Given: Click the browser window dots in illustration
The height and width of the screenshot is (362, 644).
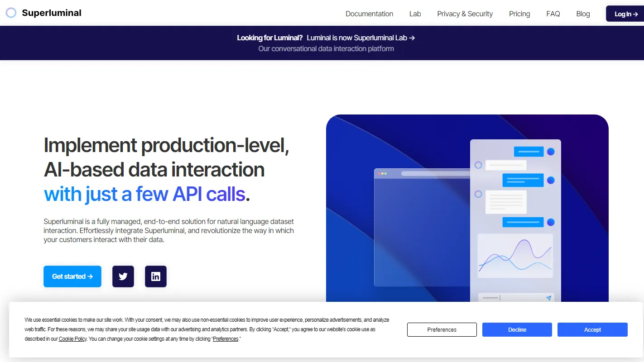Looking at the screenshot, I should [383, 174].
